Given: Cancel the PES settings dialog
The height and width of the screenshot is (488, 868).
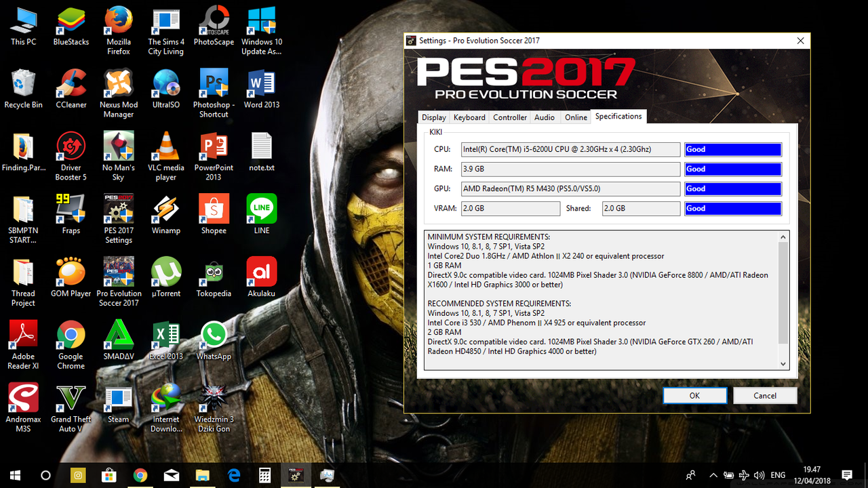Looking at the screenshot, I should (765, 396).
